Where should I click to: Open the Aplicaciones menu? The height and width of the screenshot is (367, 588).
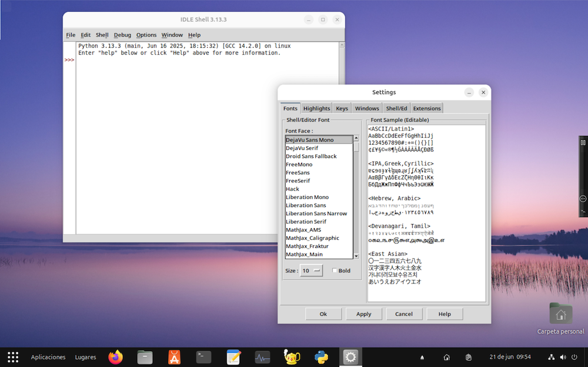48,357
